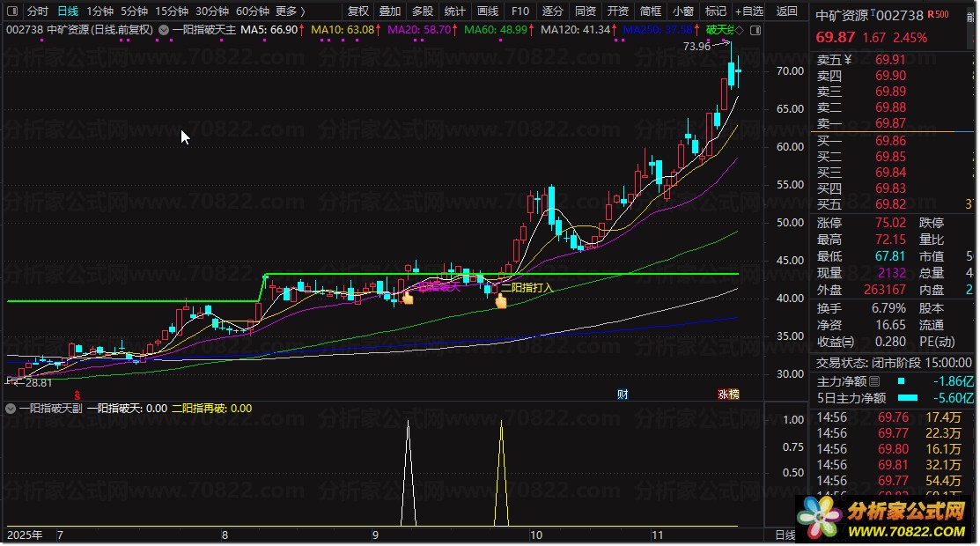The width and height of the screenshot is (980, 546).
Task: Open main indicator dropdown beside 一阳指破天主
Action: (x=163, y=29)
